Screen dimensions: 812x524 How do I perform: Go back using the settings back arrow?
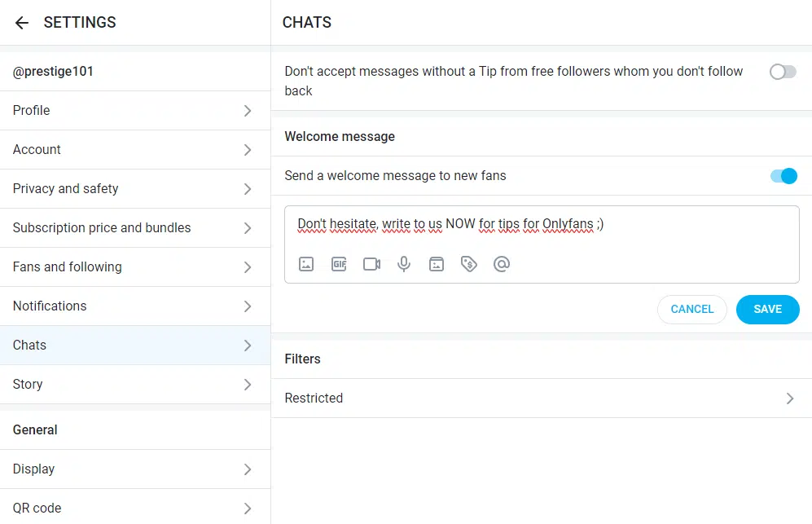(x=21, y=22)
